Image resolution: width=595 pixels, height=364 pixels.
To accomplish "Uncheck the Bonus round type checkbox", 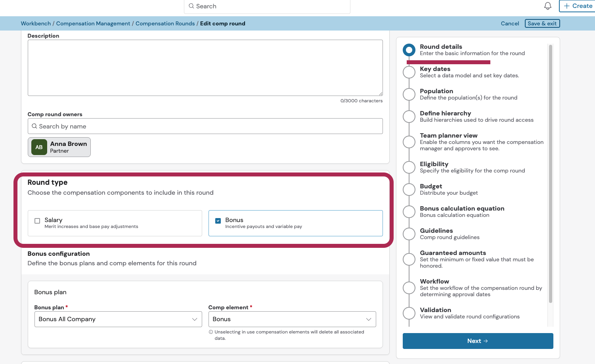I will (x=218, y=221).
